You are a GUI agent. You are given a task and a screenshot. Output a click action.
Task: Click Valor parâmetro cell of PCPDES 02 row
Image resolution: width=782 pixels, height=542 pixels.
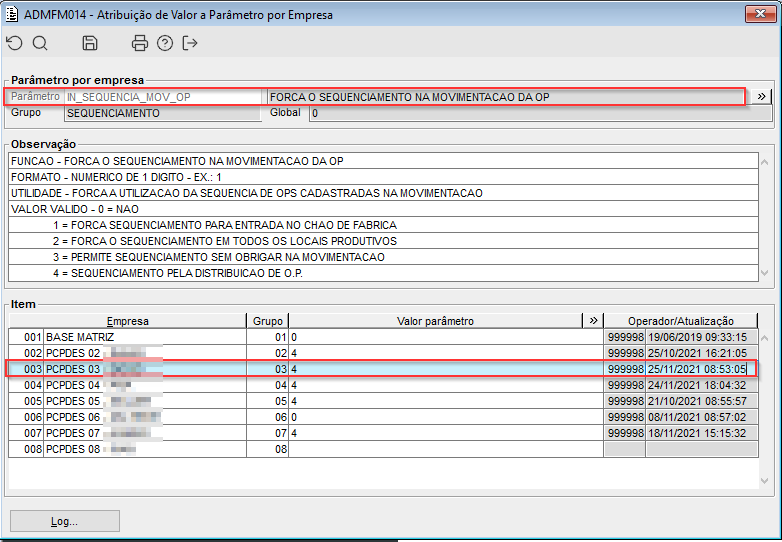pyautogui.click(x=446, y=353)
